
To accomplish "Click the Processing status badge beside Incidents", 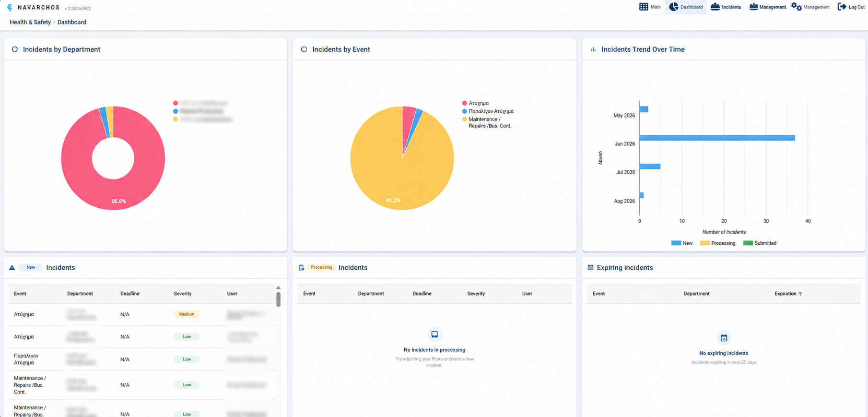I will [321, 268].
